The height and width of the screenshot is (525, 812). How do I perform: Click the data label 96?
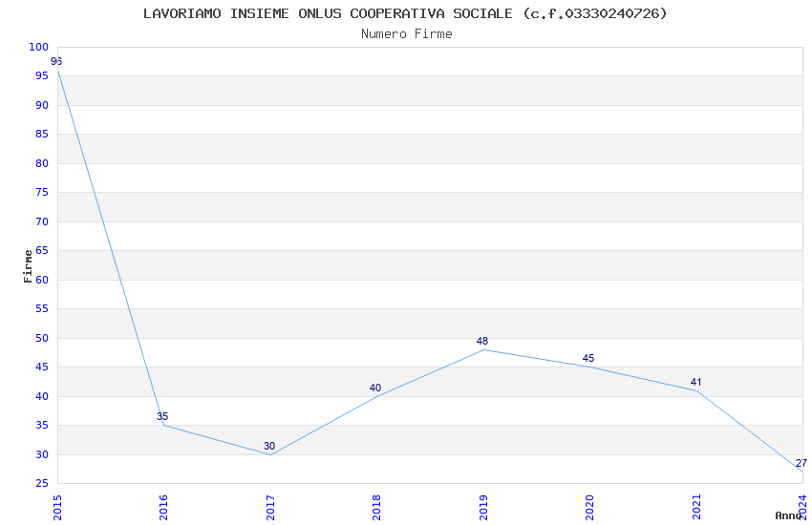tap(56, 61)
